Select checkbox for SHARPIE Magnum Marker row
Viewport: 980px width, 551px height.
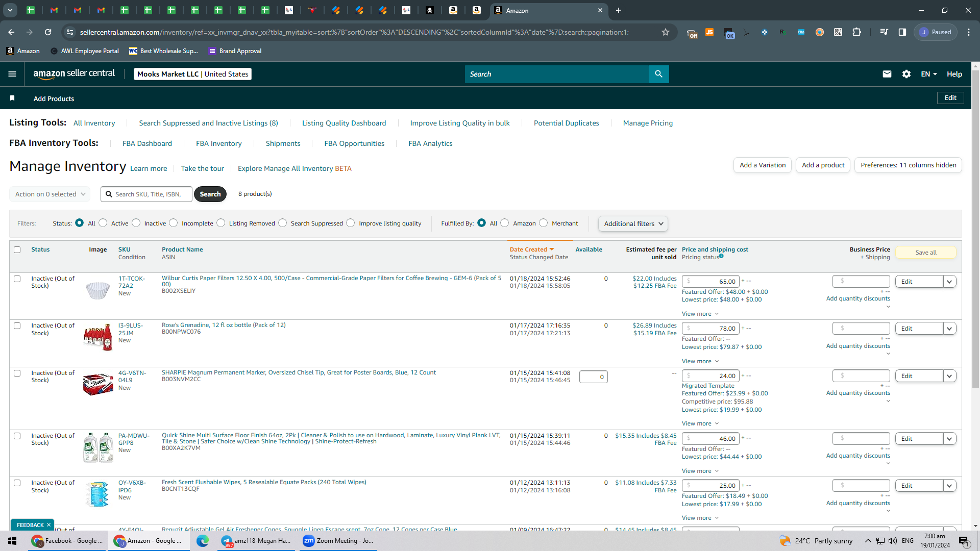click(x=17, y=373)
